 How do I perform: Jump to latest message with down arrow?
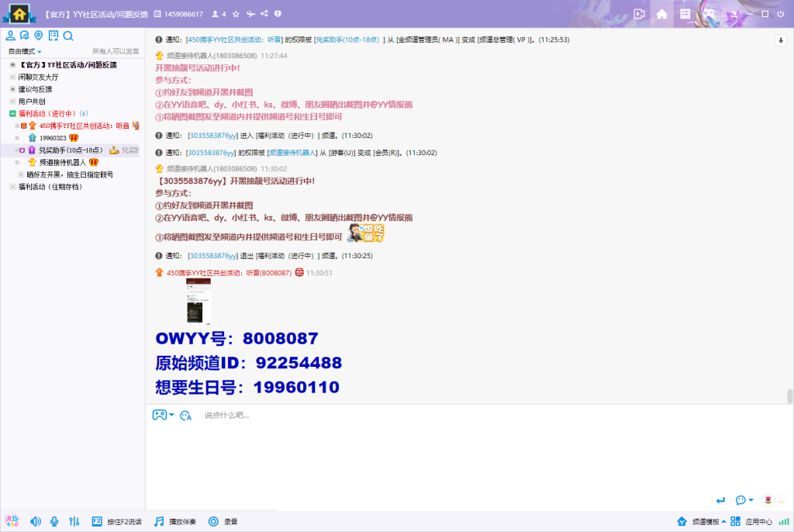(781, 40)
